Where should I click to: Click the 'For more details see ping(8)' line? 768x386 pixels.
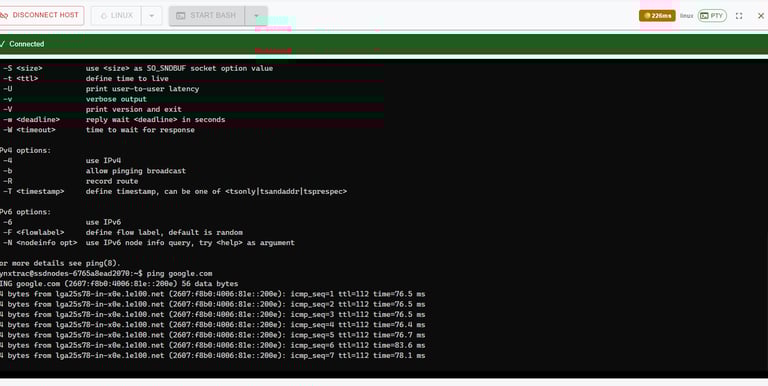tap(60, 263)
